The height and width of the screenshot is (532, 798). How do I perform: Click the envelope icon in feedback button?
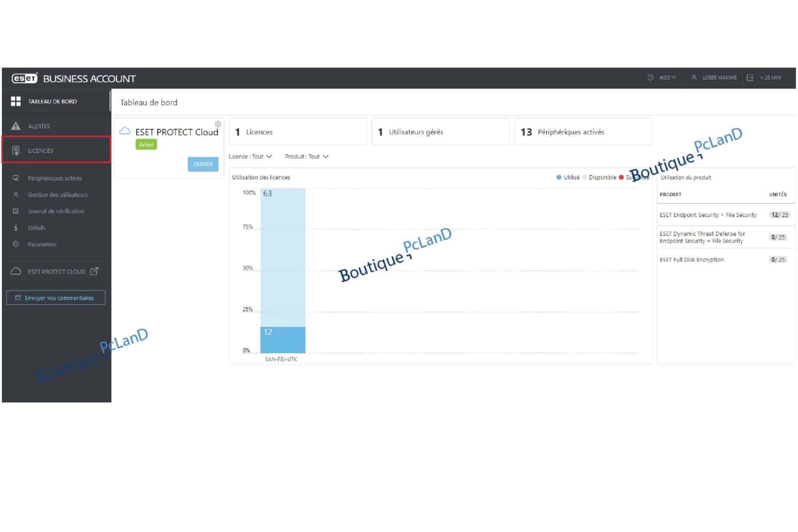click(x=18, y=298)
